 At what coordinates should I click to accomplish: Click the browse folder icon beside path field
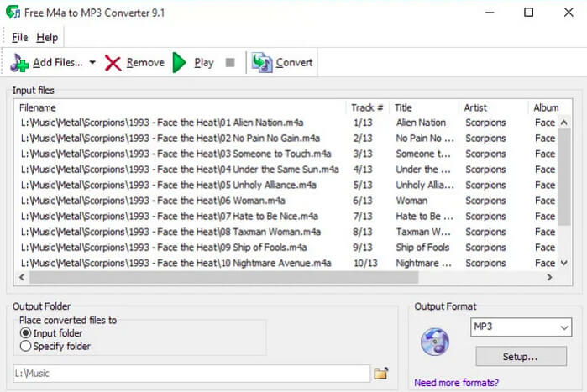381,373
